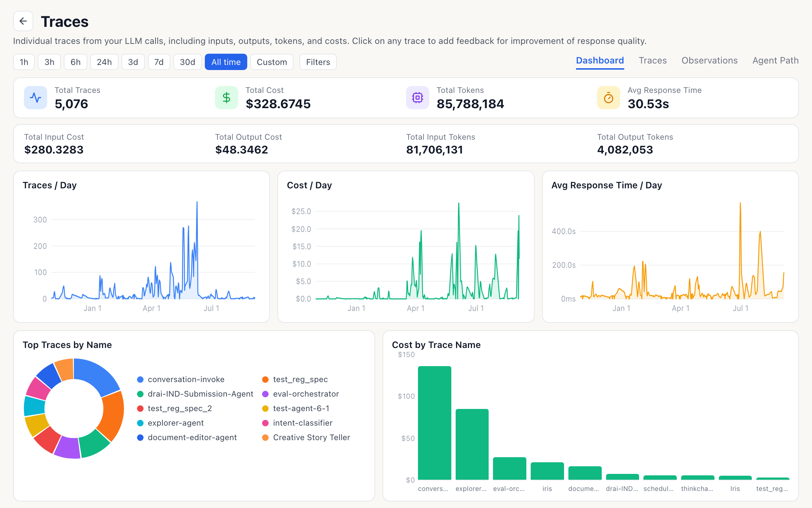Click the Total Cost value $328.6745
This screenshot has height=508, width=812.
(278, 104)
